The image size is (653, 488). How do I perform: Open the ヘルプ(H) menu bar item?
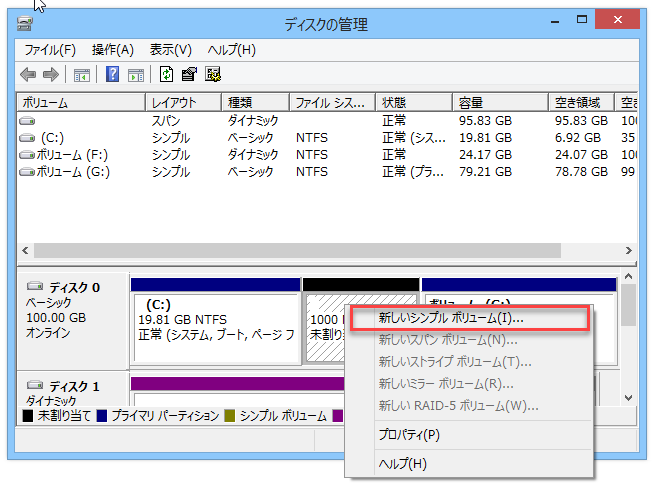click(232, 50)
